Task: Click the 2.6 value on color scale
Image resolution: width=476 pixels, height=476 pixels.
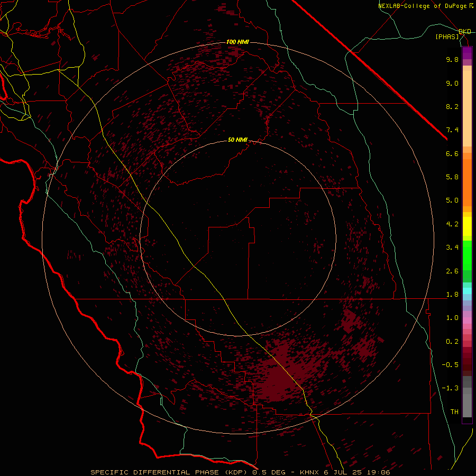Action: (x=452, y=271)
